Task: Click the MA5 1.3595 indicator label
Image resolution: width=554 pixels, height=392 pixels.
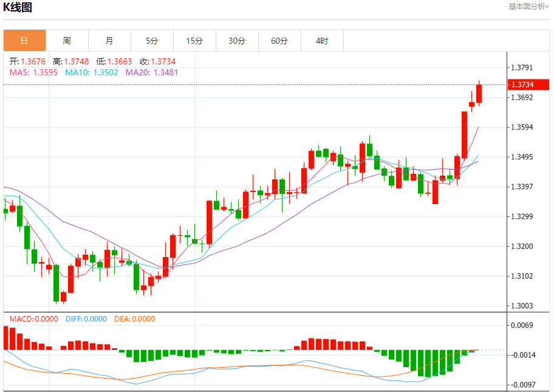Action: (33, 72)
